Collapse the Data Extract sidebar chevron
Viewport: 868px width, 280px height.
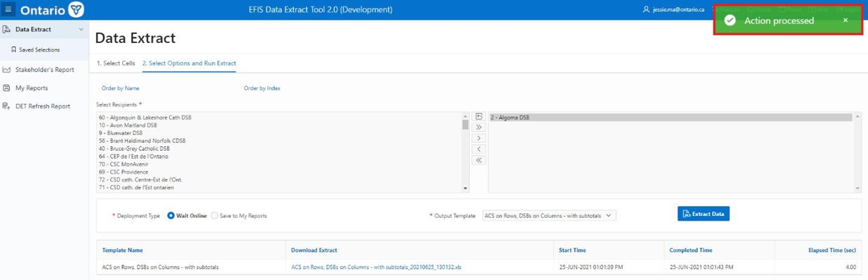(x=81, y=29)
